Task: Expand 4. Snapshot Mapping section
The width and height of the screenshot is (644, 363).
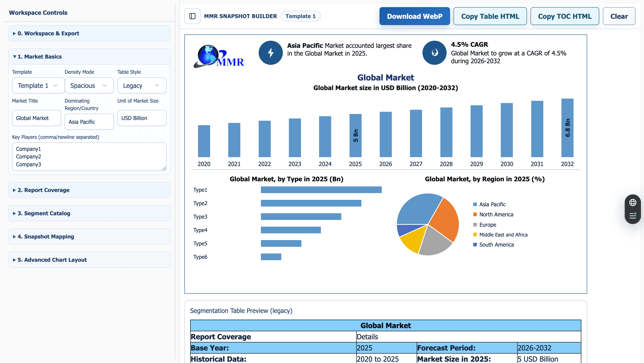Action: pyautogui.click(x=89, y=236)
